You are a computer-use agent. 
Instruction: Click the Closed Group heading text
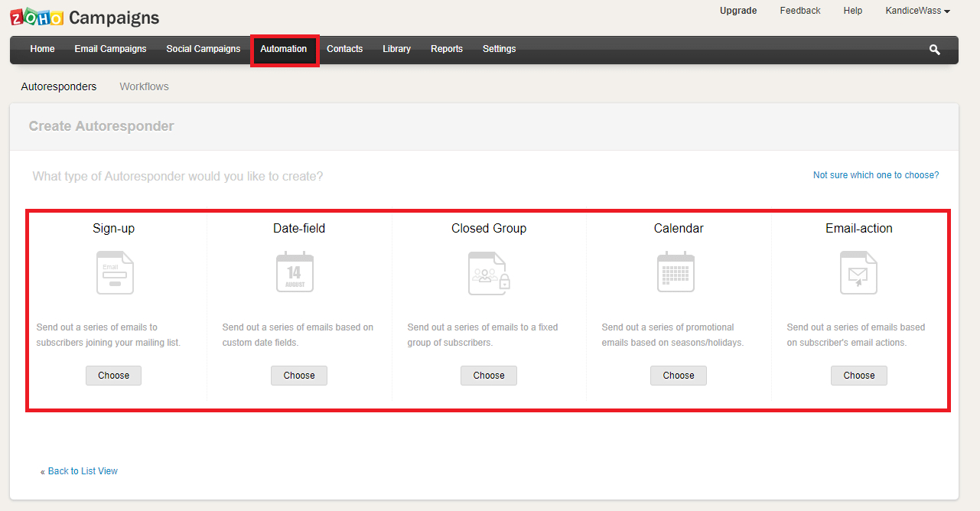(x=489, y=228)
